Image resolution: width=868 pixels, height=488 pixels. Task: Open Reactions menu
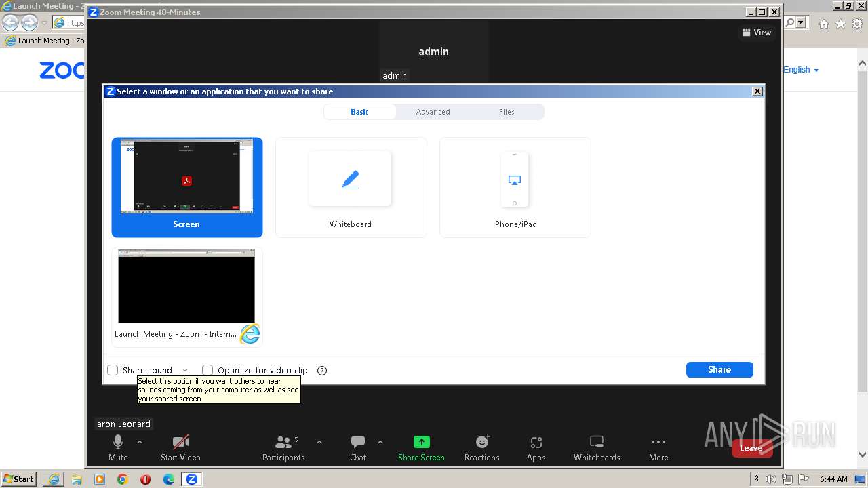(x=482, y=447)
